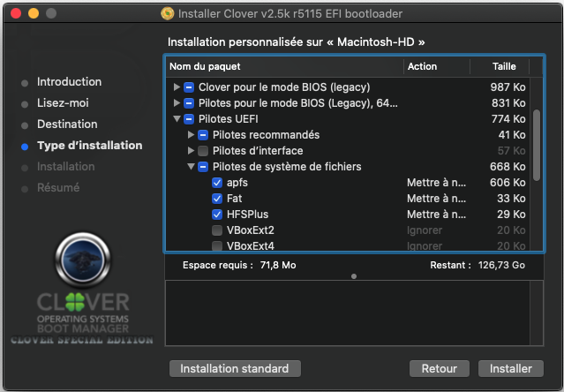Select the HFSPlus row label
Screen dimensions: 564x392
click(x=247, y=215)
